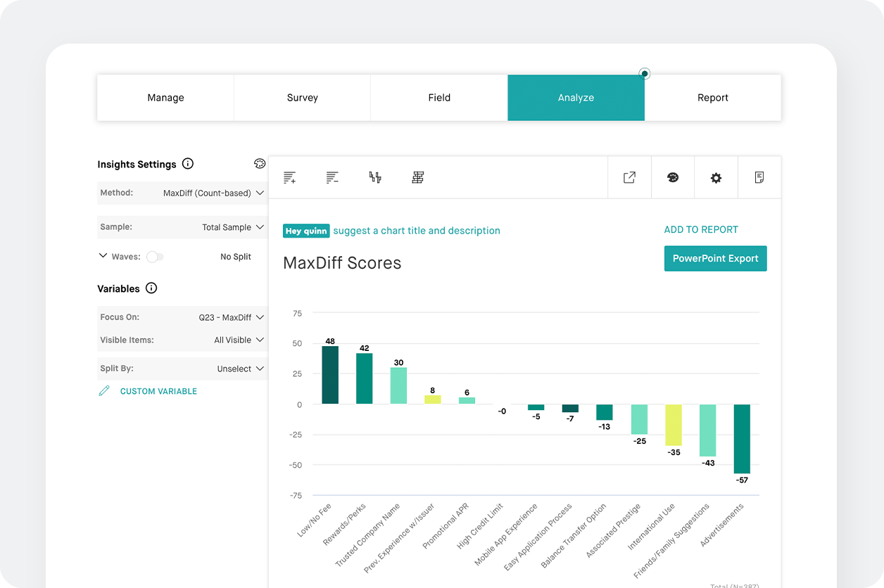Expand the Waves chevron

pos(103,256)
